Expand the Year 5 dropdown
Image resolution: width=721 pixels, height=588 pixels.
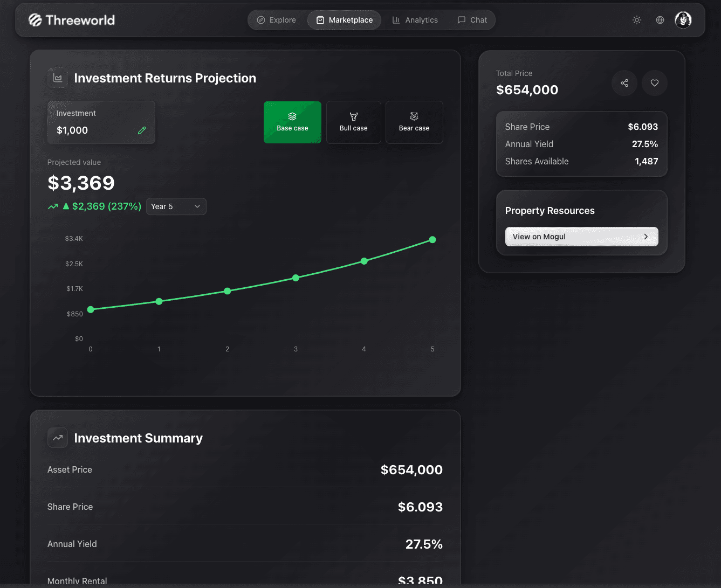pos(176,206)
